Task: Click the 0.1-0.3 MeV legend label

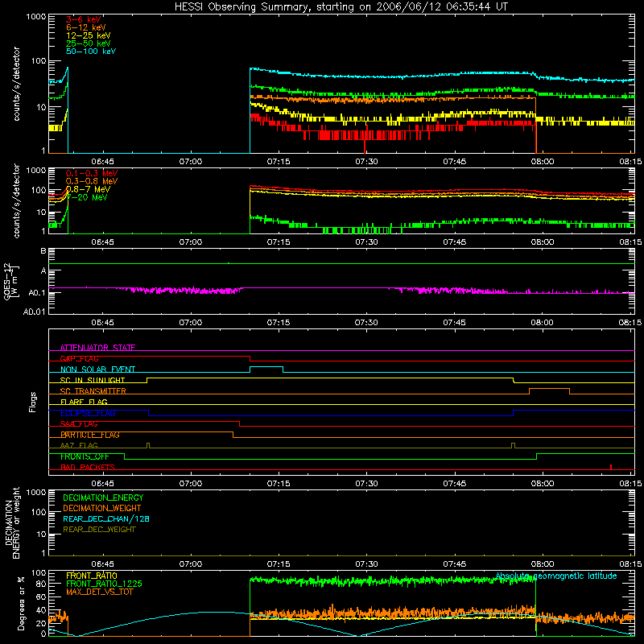Action: click(x=92, y=173)
